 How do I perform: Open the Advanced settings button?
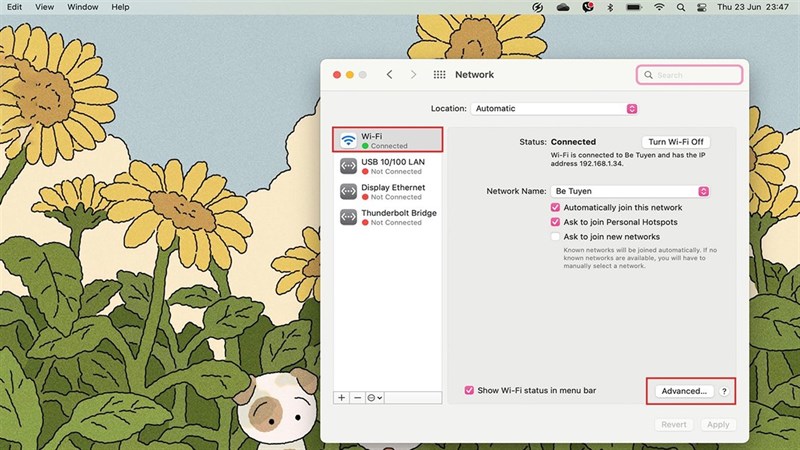684,391
